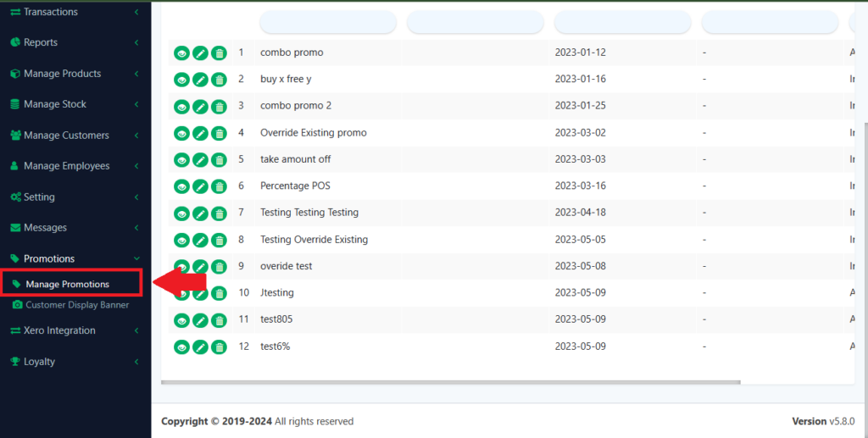Click edit pencil for Testing Testing Testing
Screen dimensions: 868x438
coord(200,213)
